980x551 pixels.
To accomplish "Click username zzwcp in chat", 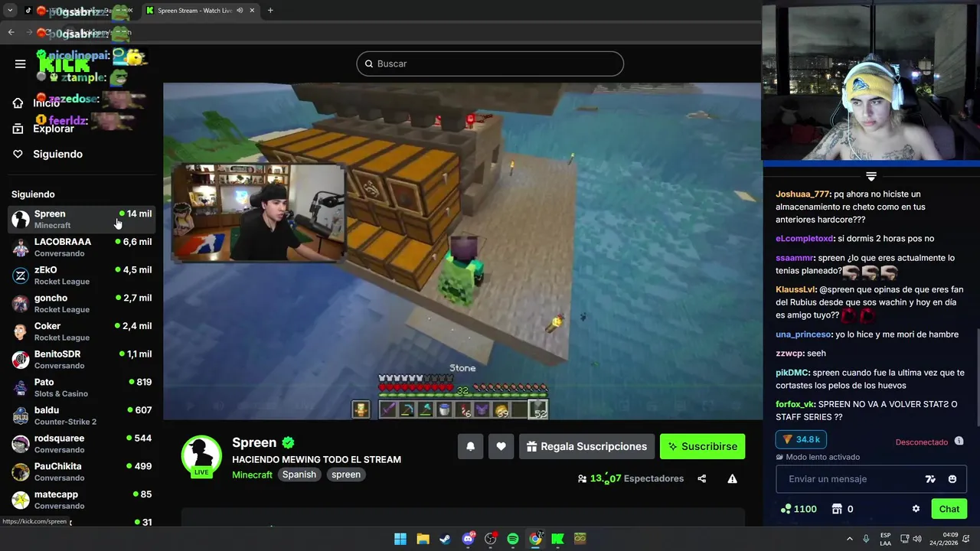I will pyautogui.click(x=789, y=354).
